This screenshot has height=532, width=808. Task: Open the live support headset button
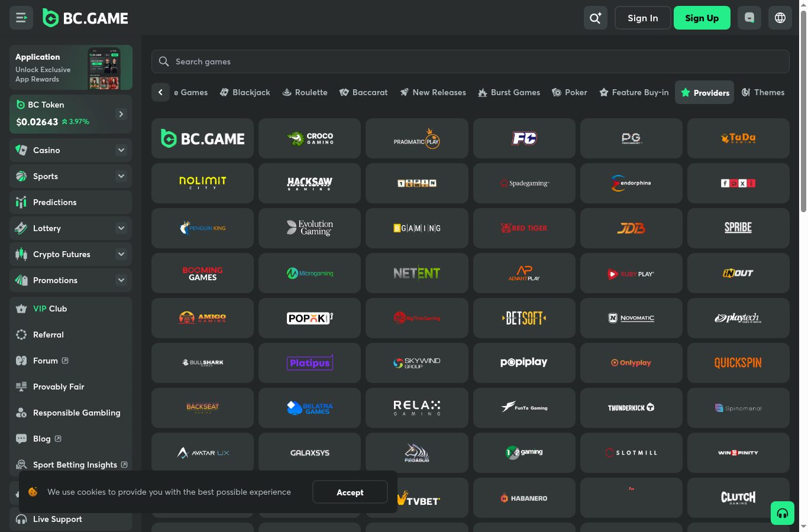[783, 513]
